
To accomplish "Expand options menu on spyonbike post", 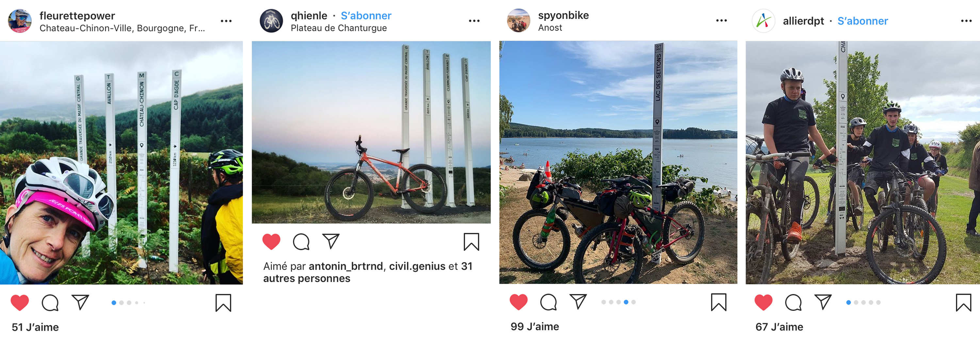I will click(x=721, y=21).
